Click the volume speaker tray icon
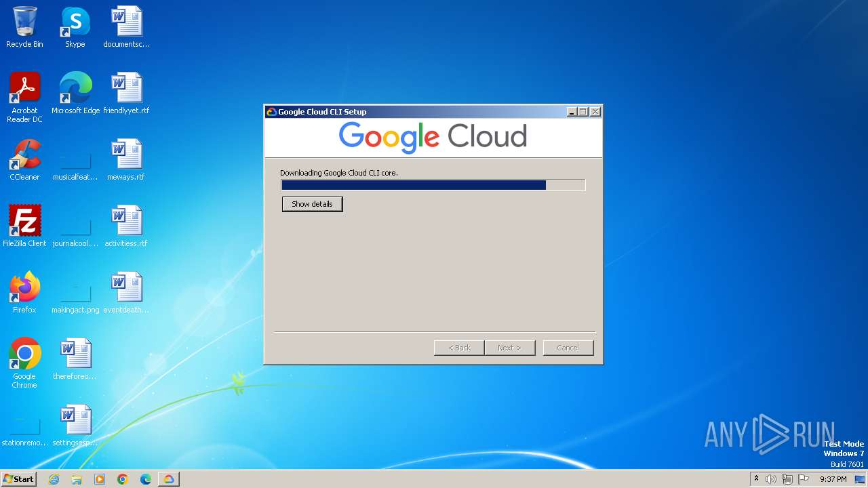This screenshot has height=488, width=868. (x=771, y=479)
